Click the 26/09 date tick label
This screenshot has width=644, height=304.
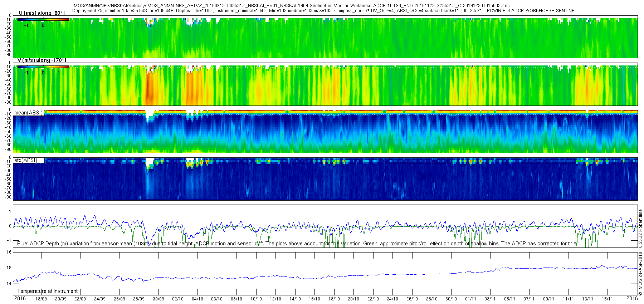tap(119, 299)
